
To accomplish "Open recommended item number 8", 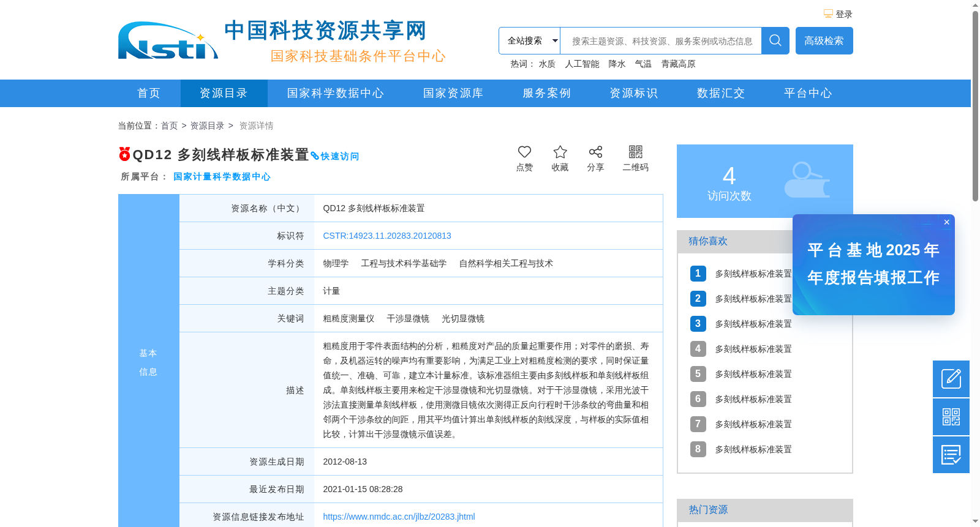I will point(753,449).
